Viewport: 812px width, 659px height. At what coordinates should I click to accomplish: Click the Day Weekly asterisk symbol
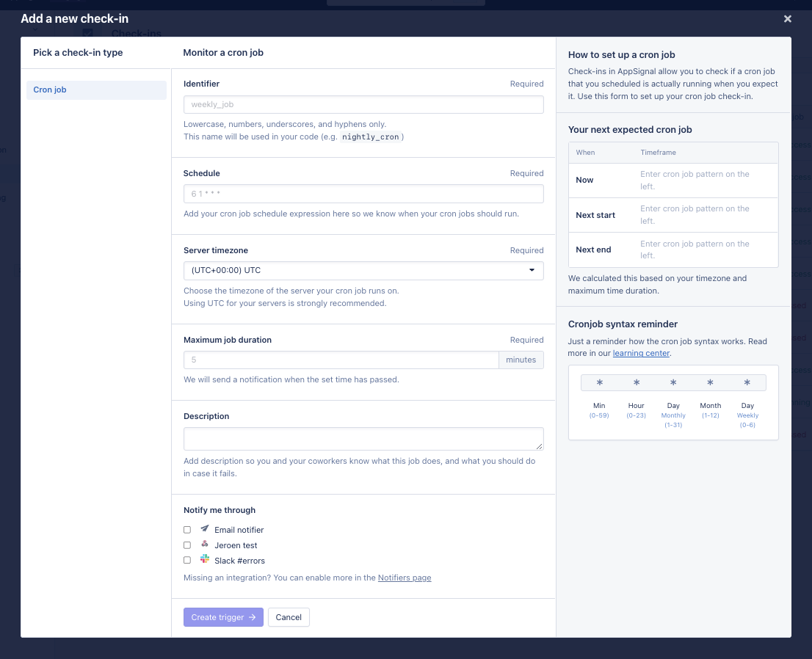pos(747,382)
